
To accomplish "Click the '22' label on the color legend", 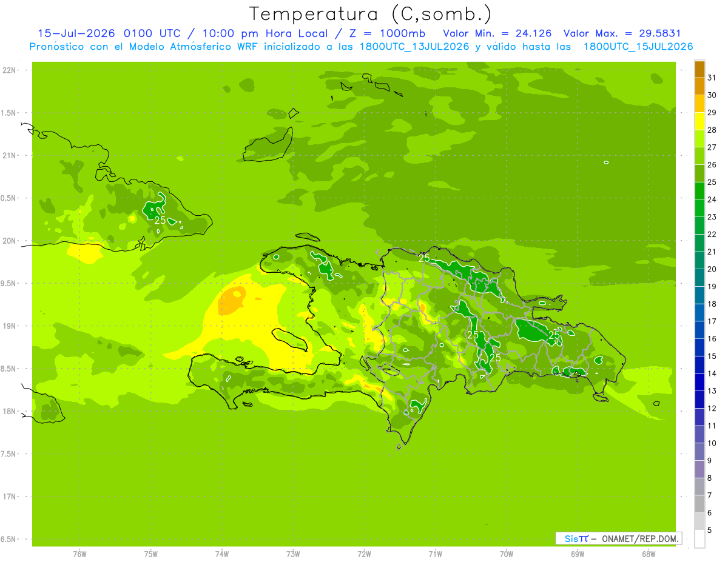I will 712,235.
